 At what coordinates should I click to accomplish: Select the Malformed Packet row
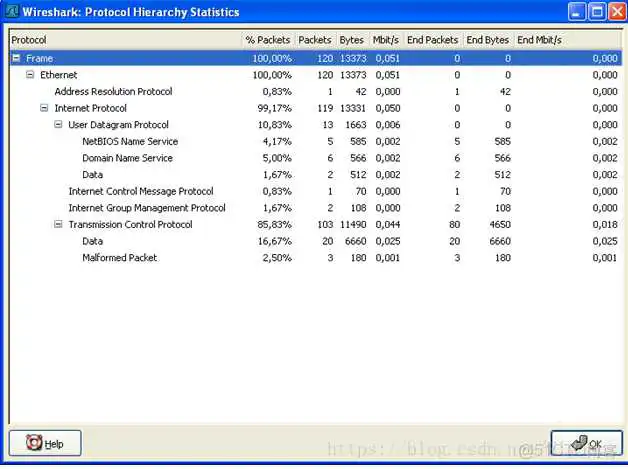(x=316, y=258)
